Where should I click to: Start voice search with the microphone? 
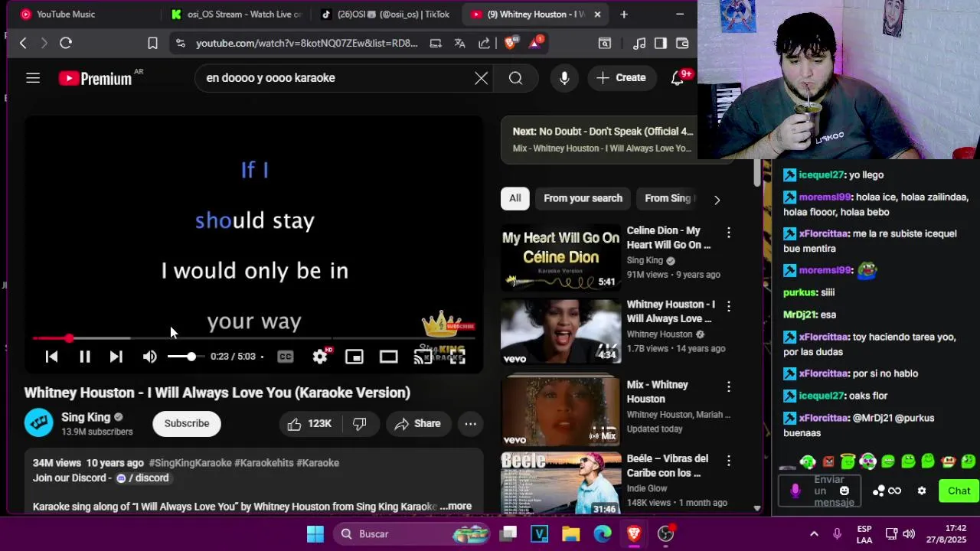[x=564, y=78]
